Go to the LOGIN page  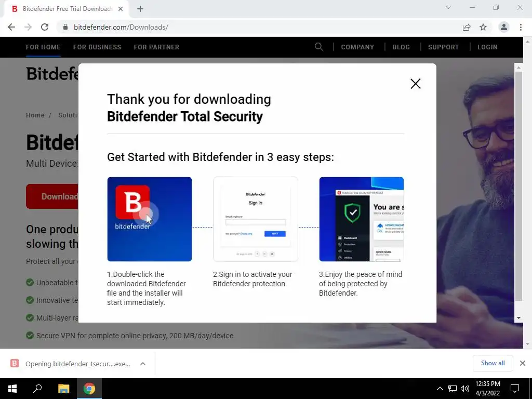tap(487, 47)
